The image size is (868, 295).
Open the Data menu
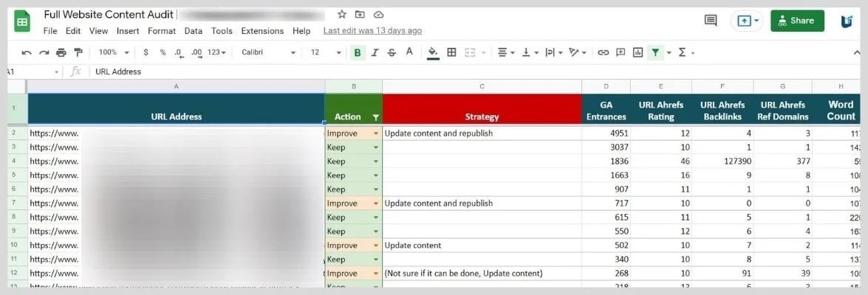[x=194, y=31]
